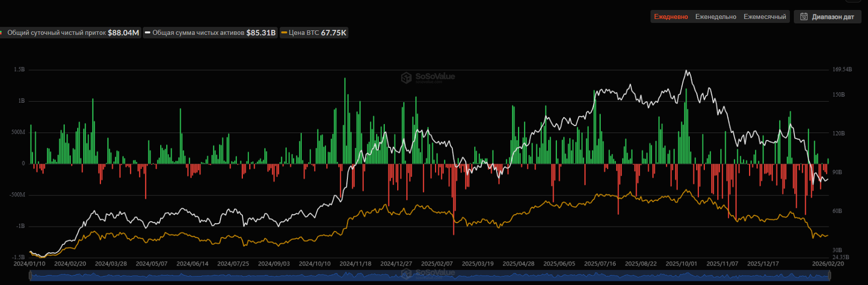
Task: Switch to the Ежемесячный view
Action: 764,17
